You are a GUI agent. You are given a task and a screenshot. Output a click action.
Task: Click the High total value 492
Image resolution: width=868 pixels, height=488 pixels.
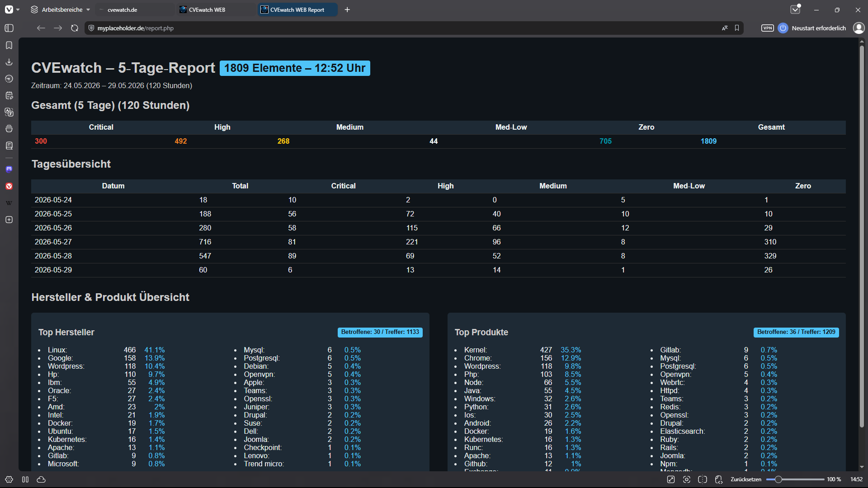181,141
